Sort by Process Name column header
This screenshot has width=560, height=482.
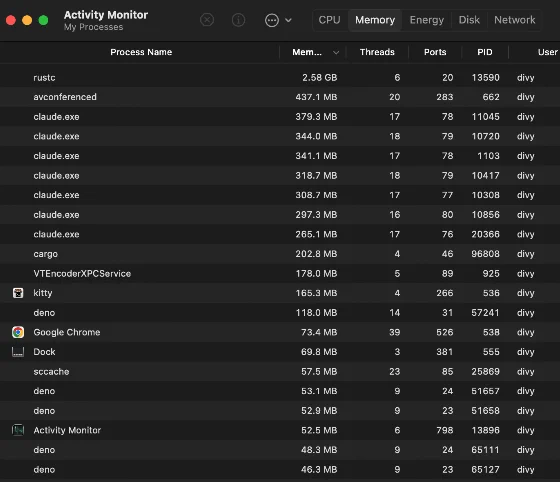(141, 52)
